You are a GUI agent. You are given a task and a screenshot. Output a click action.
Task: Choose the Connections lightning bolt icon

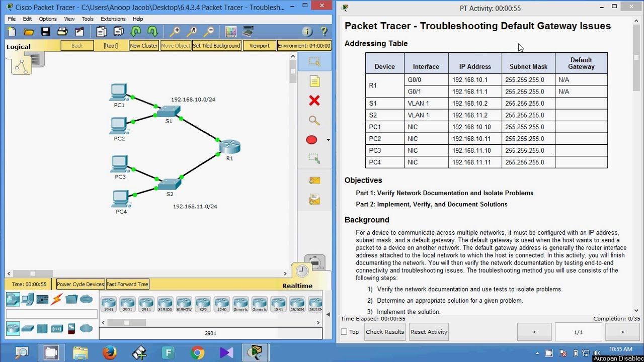coord(57,299)
